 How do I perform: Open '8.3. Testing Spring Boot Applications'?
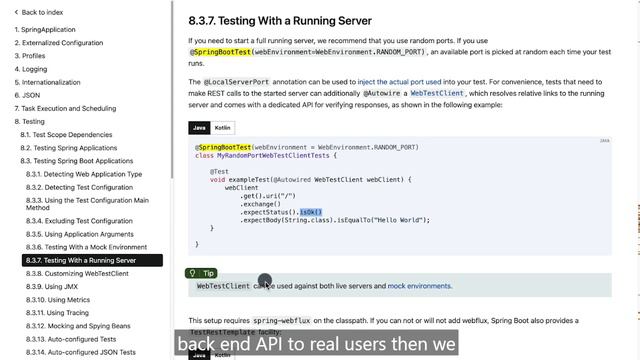coord(77,161)
